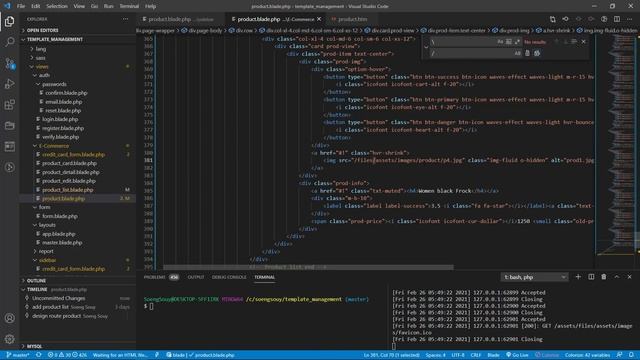This screenshot has height=360, width=640.
Task: Toggle Match Whole Word in find box
Action: click(x=509, y=42)
